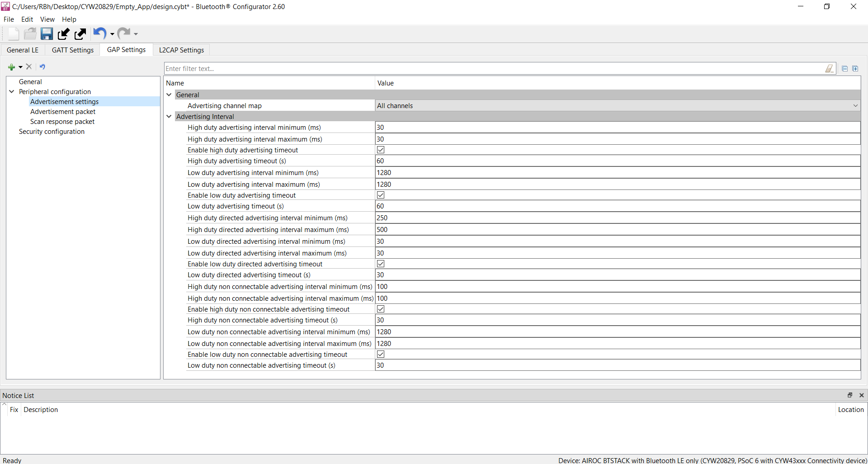Click the Collapse all icon beside filter
The image size is (868, 464).
coord(844,68)
